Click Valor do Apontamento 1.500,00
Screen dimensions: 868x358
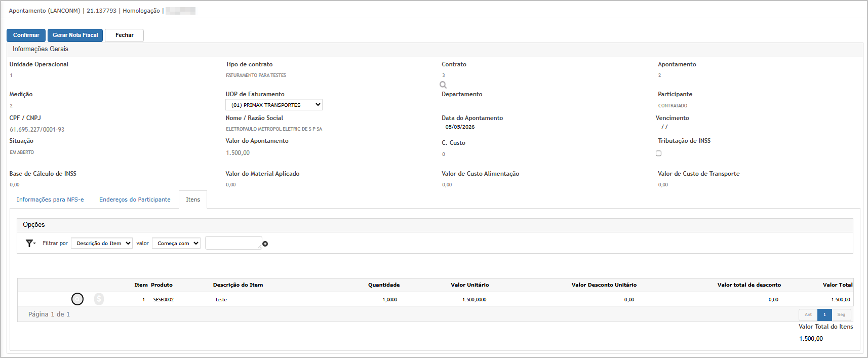pyautogui.click(x=238, y=153)
